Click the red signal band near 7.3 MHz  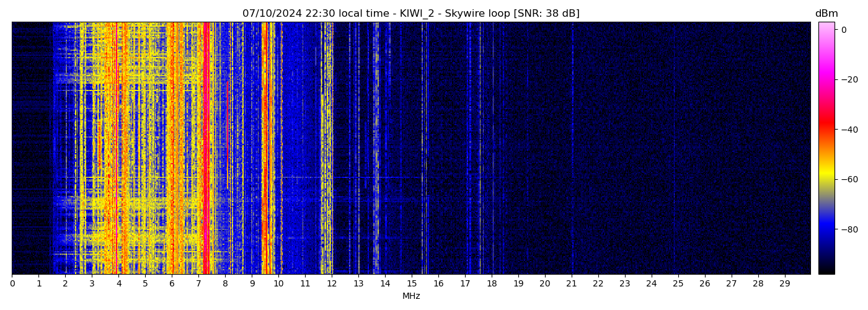(206, 149)
